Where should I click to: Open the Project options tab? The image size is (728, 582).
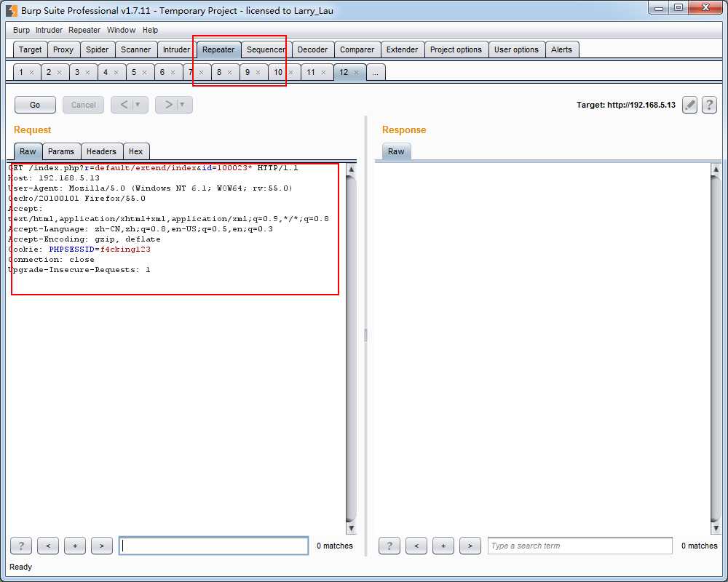(456, 49)
